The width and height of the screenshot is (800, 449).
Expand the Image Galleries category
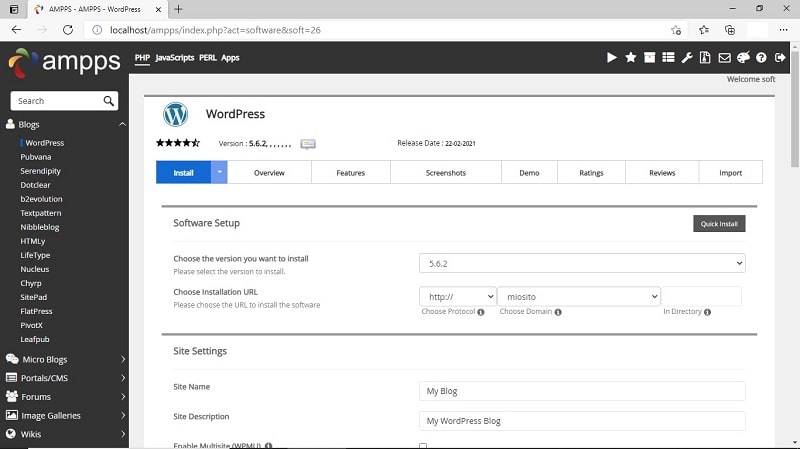coord(123,416)
